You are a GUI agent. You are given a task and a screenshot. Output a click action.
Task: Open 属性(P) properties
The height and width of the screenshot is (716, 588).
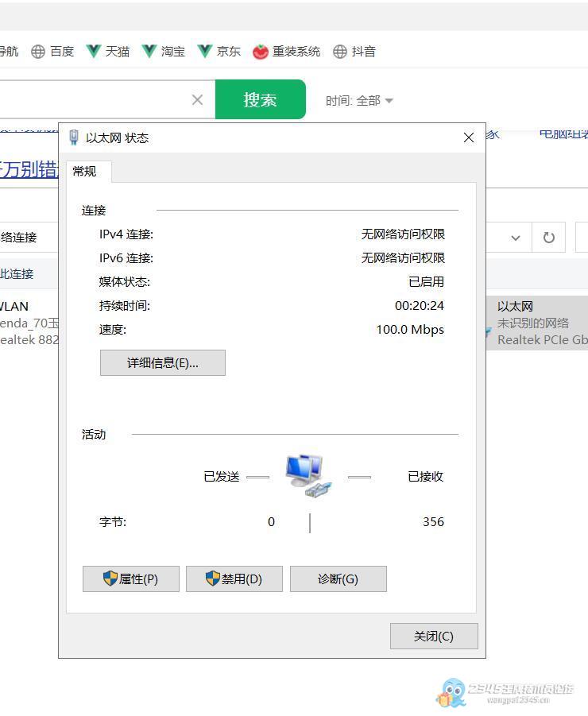point(131,579)
